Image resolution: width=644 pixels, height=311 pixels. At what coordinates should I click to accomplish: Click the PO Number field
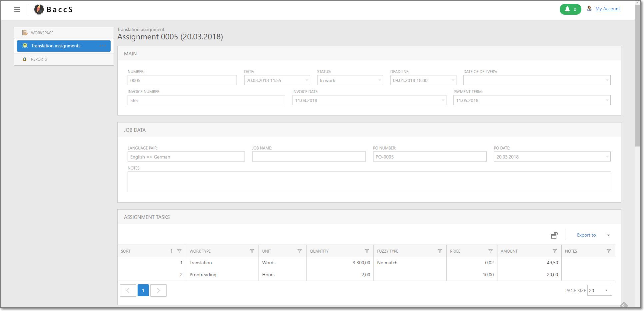pos(429,157)
